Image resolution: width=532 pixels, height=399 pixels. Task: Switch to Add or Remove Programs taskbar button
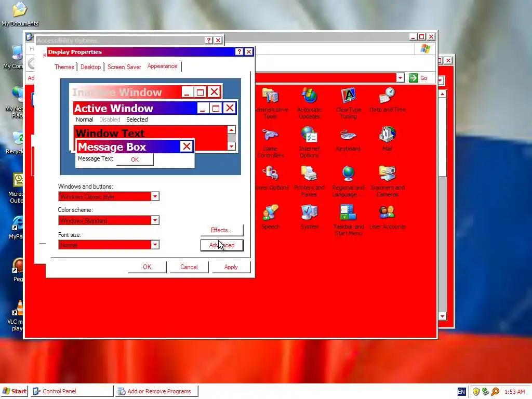(x=156, y=391)
